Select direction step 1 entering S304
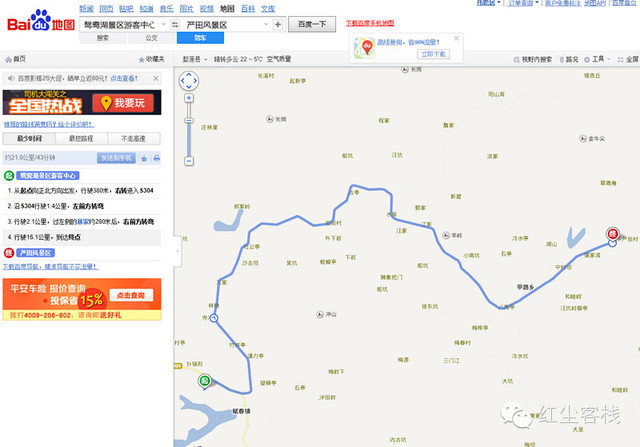The image size is (640, 447). pyautogui.click(x=81, y=191)
